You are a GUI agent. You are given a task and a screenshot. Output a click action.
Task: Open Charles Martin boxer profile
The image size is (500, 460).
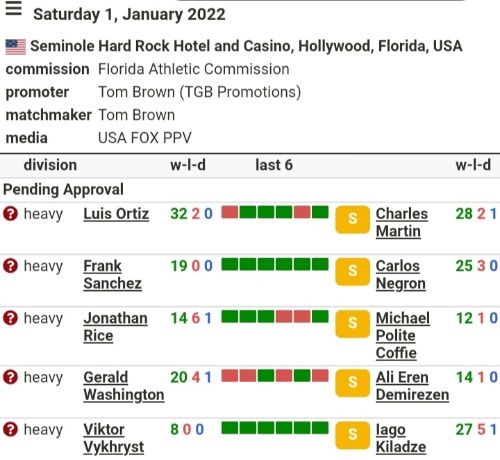[402, 223]
